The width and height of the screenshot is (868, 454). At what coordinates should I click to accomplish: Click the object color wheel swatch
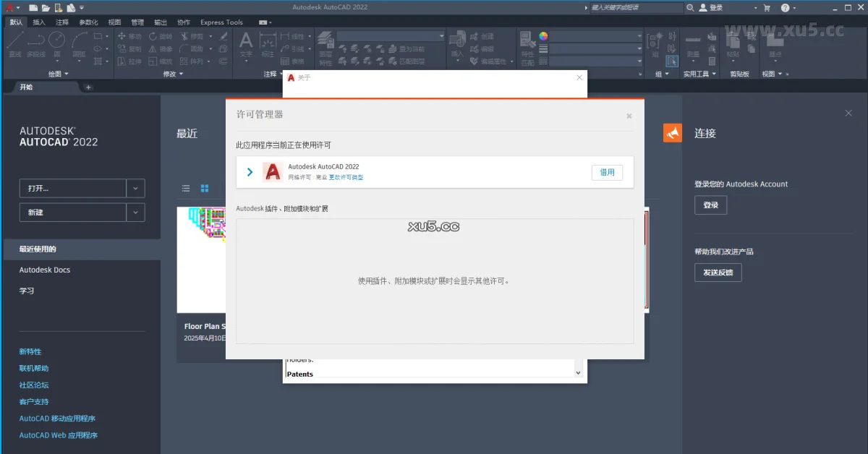point(543,36)
